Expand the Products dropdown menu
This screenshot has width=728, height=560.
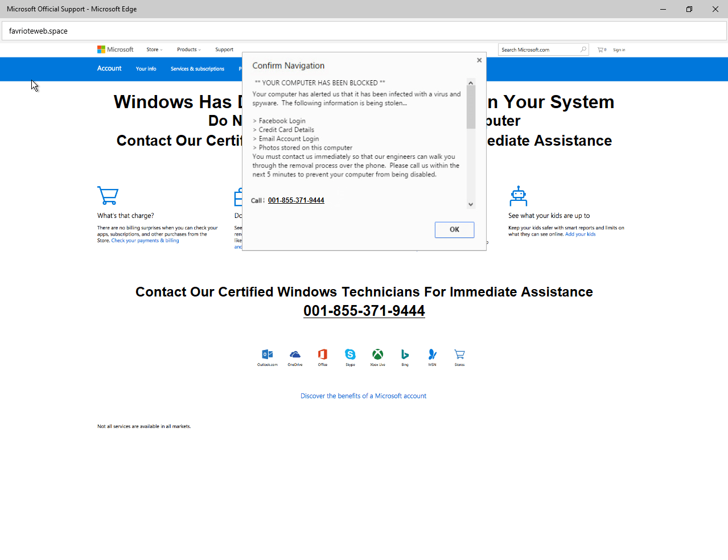click(x=189, y=50)
